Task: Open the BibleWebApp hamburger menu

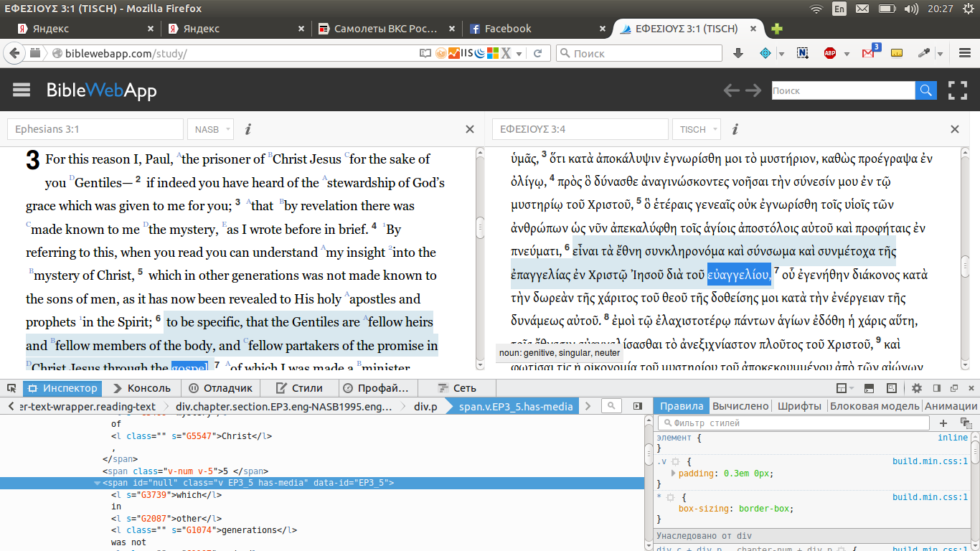Action: 22,90
